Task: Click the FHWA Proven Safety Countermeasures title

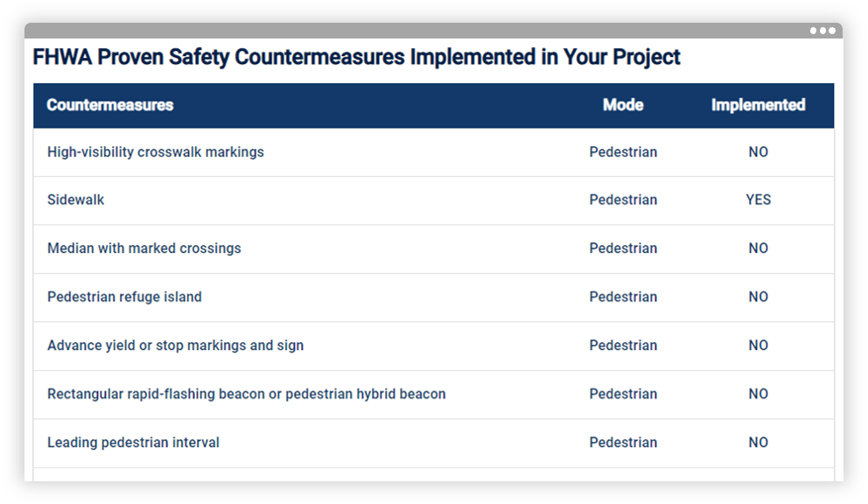Action: point(356,58)
